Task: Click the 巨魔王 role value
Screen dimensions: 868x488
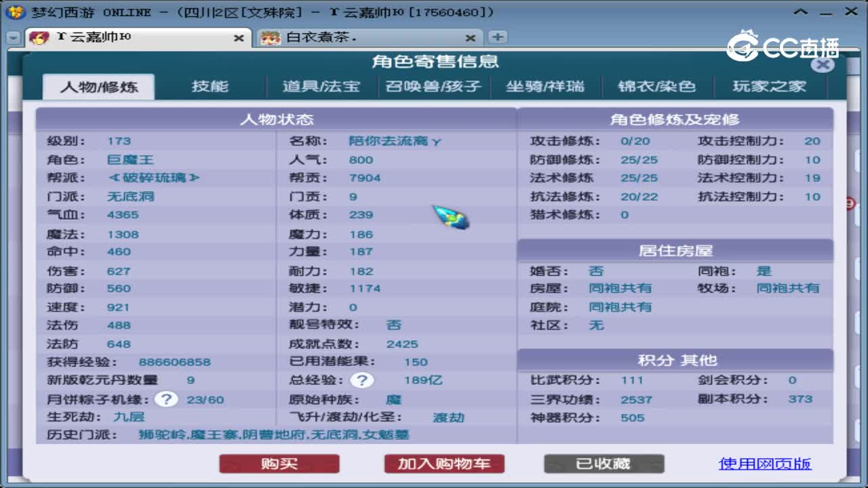Action: point(130,160)
